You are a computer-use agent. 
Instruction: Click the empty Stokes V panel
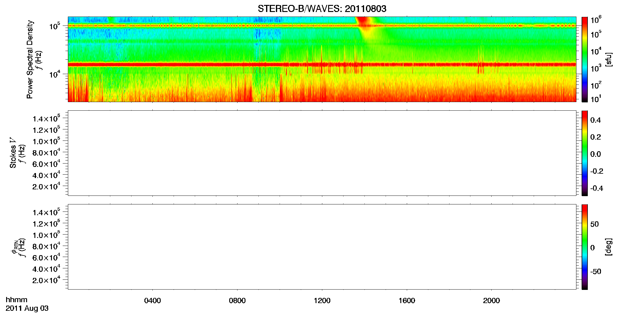pos(322,153)
